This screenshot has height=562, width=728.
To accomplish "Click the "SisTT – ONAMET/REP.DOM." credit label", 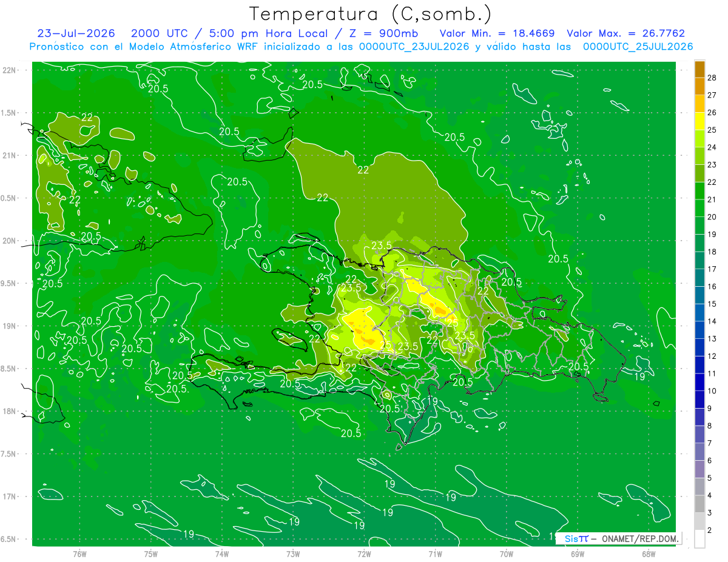I will click(618, 538).
